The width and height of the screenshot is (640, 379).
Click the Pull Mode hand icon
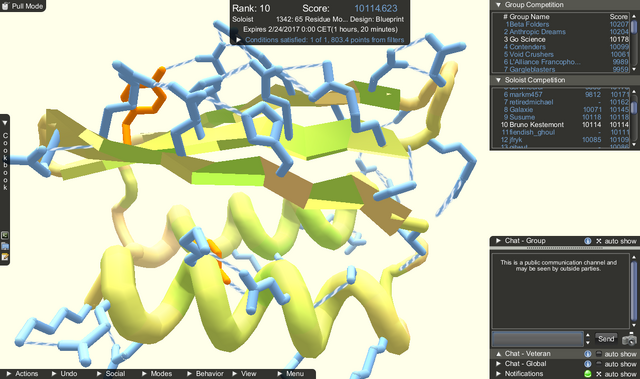click(x=5, y=6)
